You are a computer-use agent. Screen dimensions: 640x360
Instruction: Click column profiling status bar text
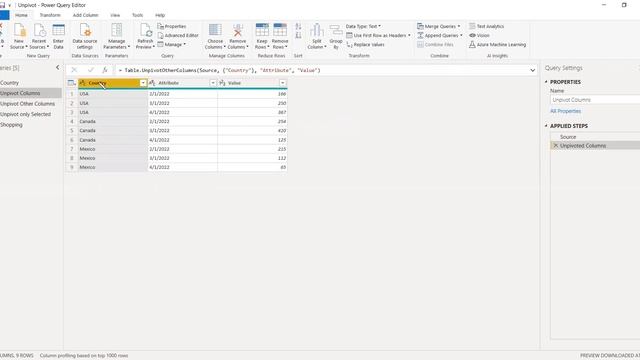[x=84, y=356]
